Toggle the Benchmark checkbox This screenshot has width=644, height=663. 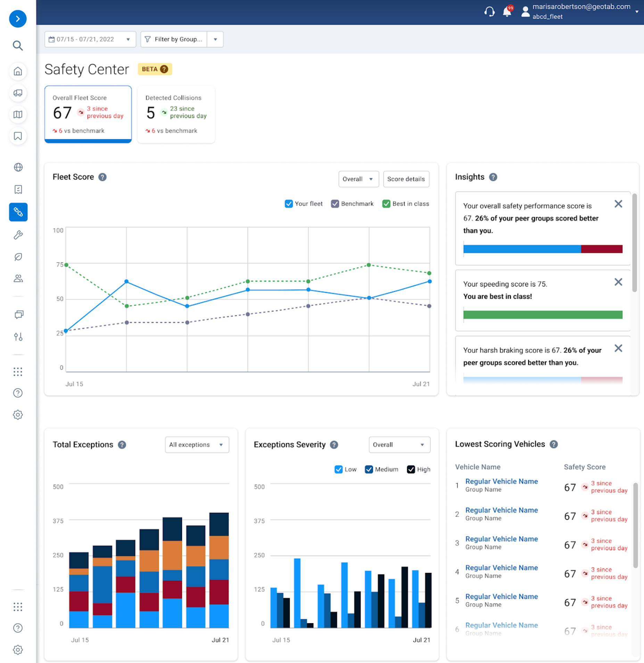(x=335, y=204)
